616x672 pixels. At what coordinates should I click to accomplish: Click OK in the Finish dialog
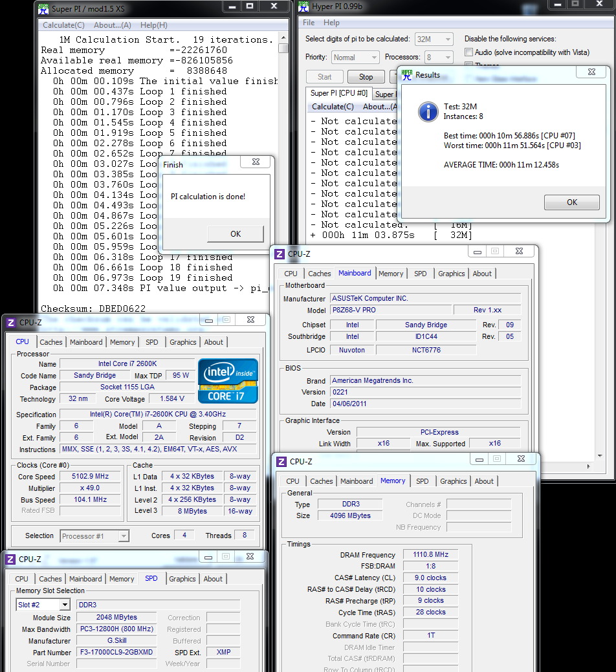pos(236,234)
